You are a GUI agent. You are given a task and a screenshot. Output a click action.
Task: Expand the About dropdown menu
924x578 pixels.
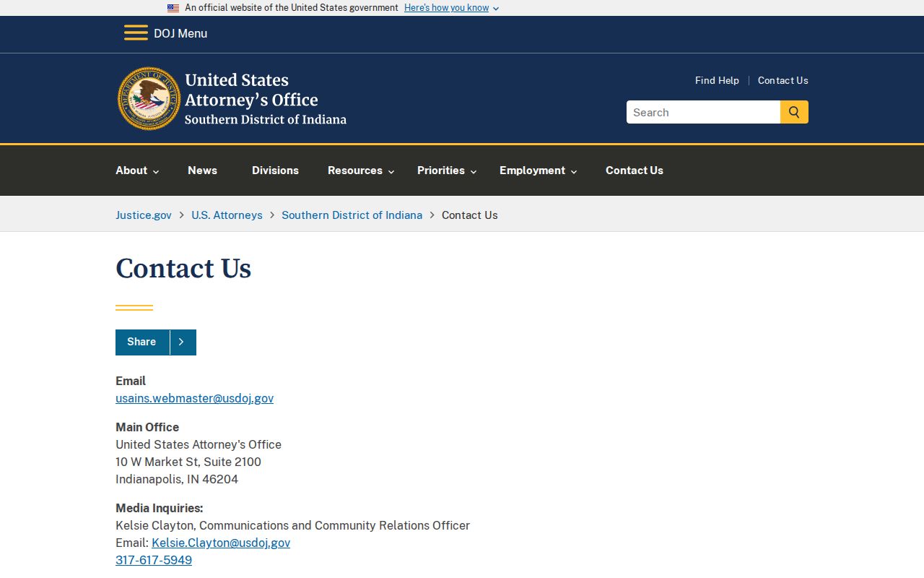[x=137, y=171]
